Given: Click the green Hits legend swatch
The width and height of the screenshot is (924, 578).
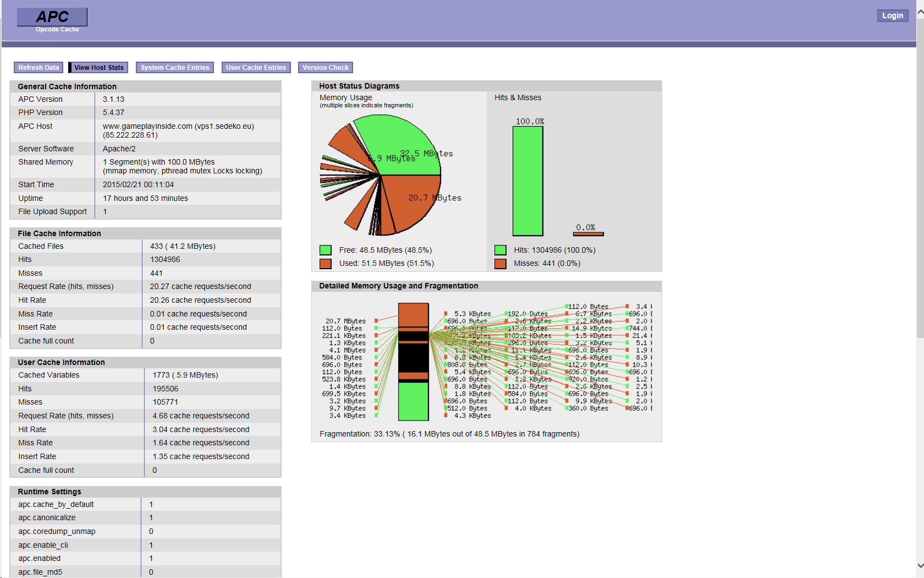Looking at the screenshot, I should click(501, 250).
